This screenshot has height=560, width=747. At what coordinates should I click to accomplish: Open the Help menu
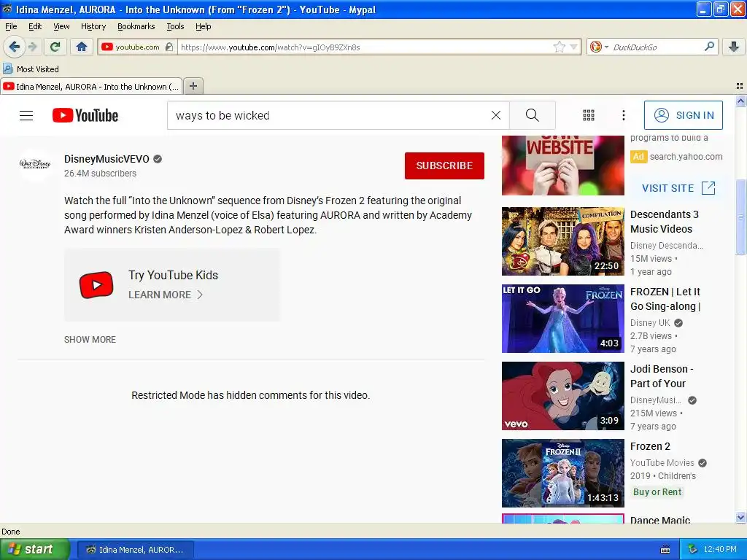tap(203, 26)
